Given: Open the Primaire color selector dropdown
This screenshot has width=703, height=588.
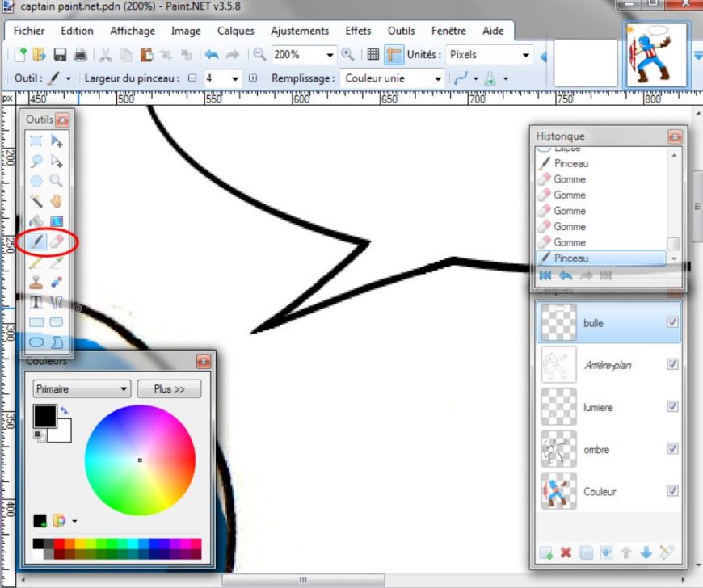Looking at the screenshot, I should click(124, 389).
